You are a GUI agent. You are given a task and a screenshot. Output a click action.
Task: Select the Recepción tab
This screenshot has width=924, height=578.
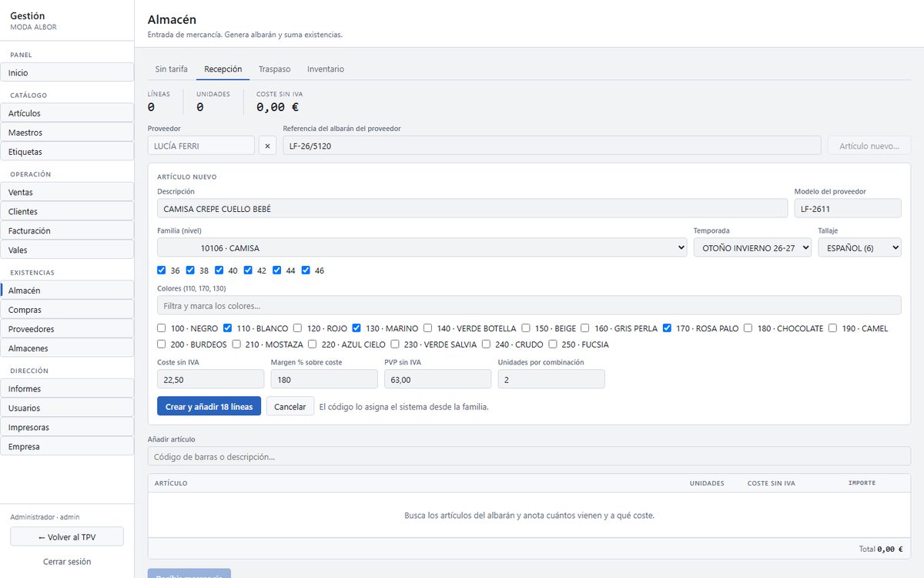point(223,69)
